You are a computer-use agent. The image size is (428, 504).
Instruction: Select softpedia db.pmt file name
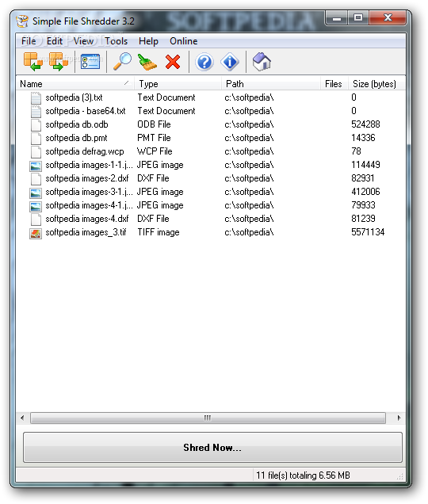[76, 138]
